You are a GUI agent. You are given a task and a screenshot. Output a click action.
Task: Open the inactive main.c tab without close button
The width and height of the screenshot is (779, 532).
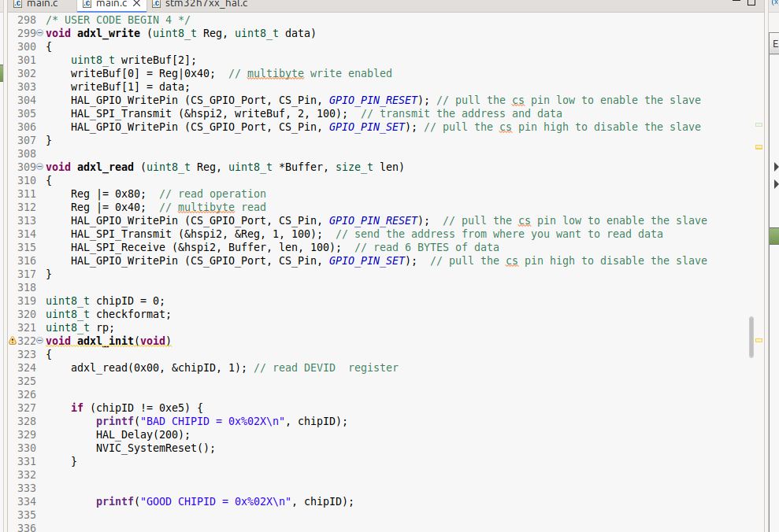[x=37, y=4]
